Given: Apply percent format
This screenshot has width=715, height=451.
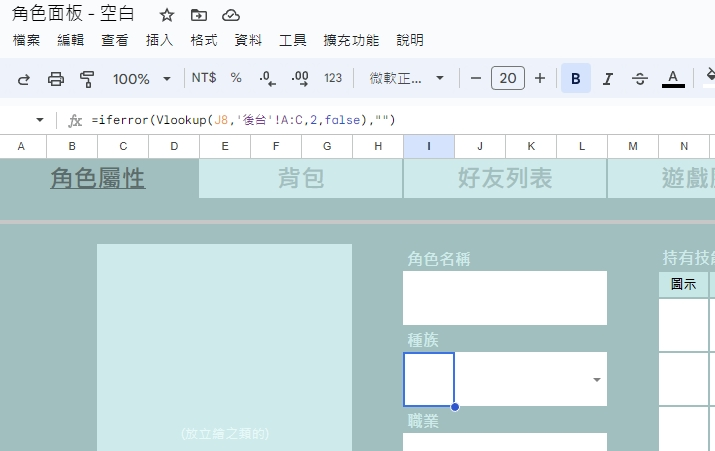Looking at the screenshot, I should point(236,78).
